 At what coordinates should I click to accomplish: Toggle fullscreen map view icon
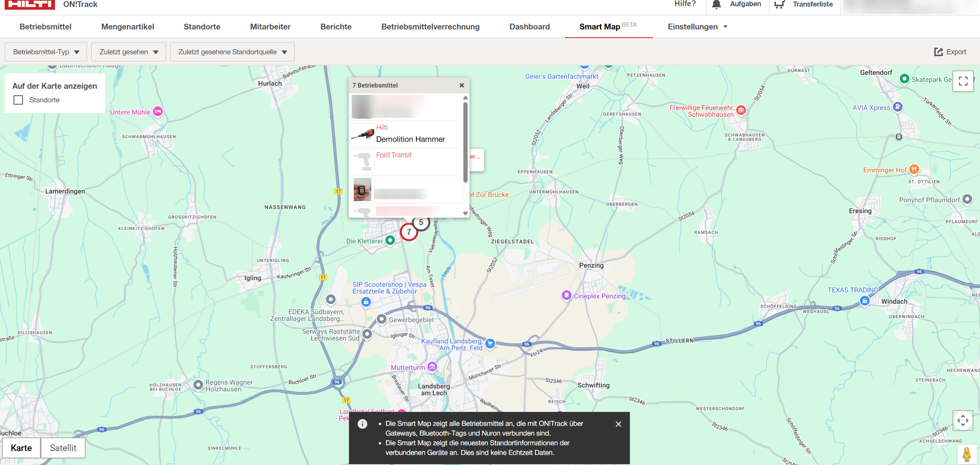click(x=963, y=81)
